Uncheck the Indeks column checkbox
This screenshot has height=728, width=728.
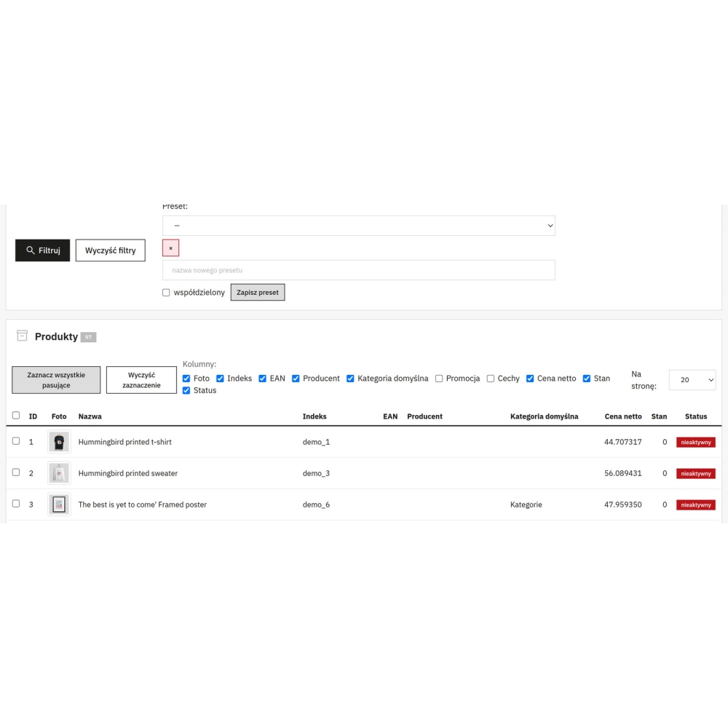[220, 379]
